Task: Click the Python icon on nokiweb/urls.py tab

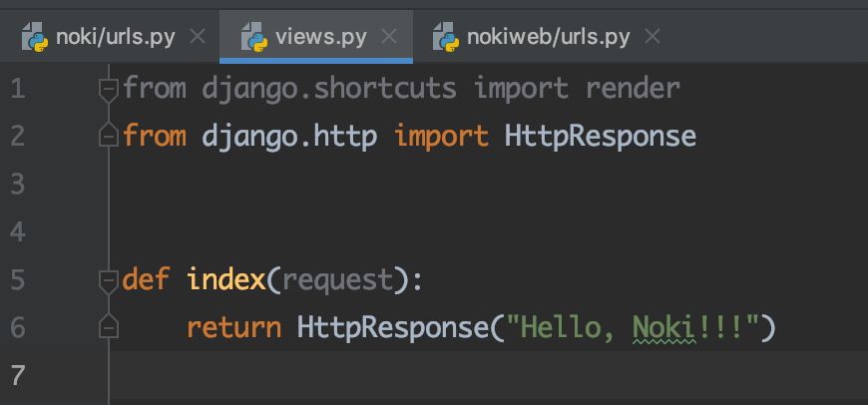Action: coord(445,38)
